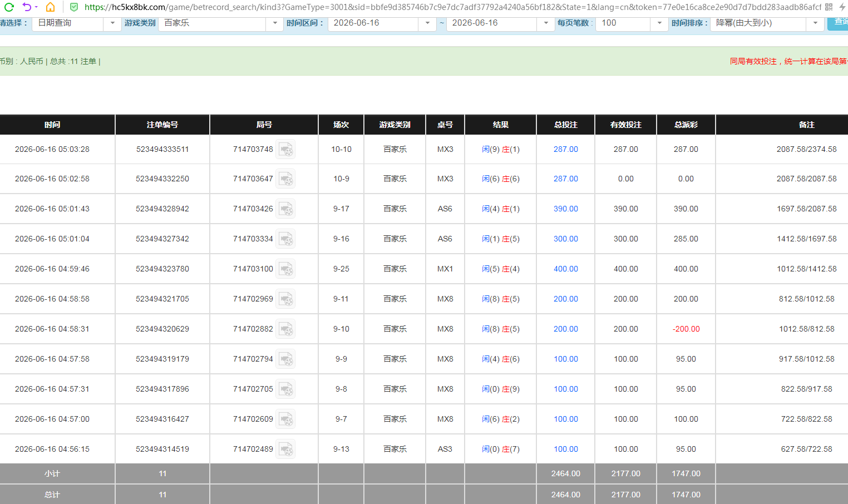Open video replay for round 714703100
Viewport: 848px width, 504px height.
286,269
